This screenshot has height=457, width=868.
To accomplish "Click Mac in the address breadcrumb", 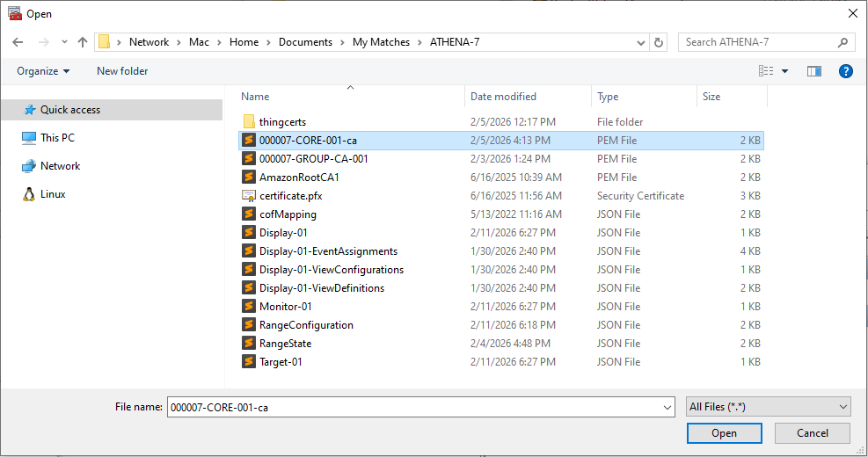I will point(200,42).
